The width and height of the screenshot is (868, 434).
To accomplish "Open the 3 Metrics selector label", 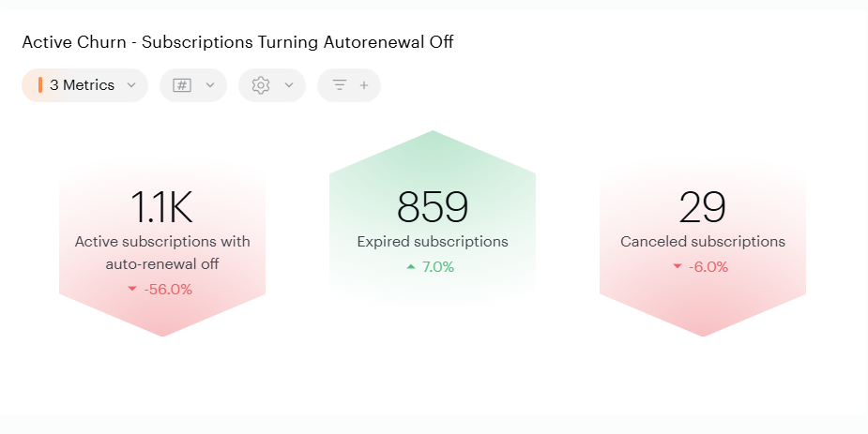I will (82, 85).
